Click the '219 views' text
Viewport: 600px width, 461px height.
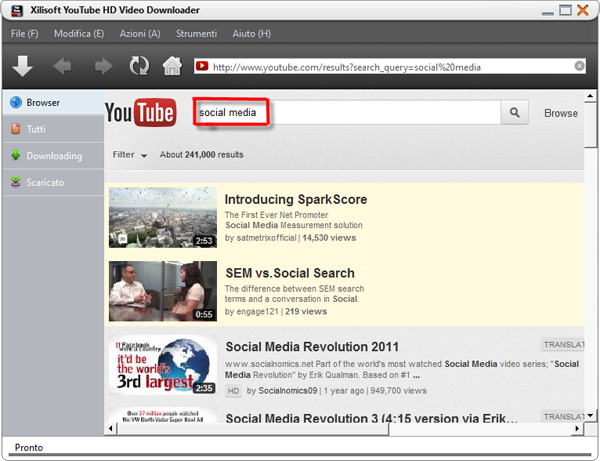pos(306,311)
